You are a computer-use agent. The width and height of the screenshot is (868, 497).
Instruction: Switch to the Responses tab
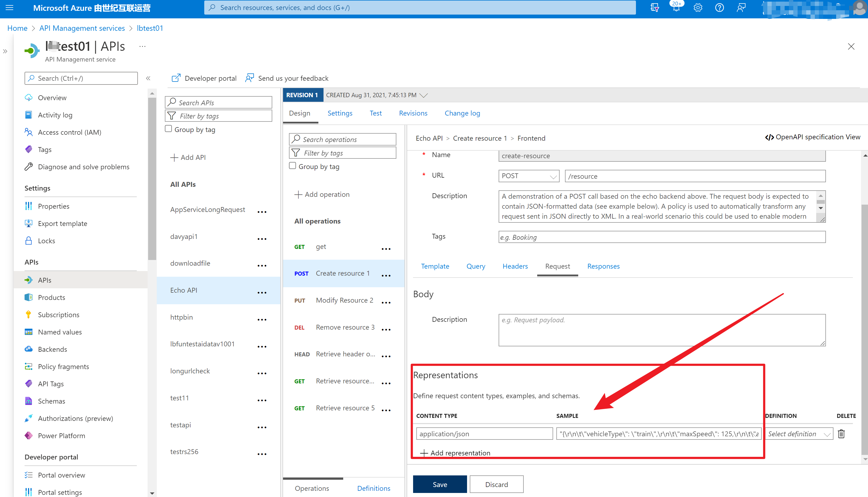click(603, 266)
